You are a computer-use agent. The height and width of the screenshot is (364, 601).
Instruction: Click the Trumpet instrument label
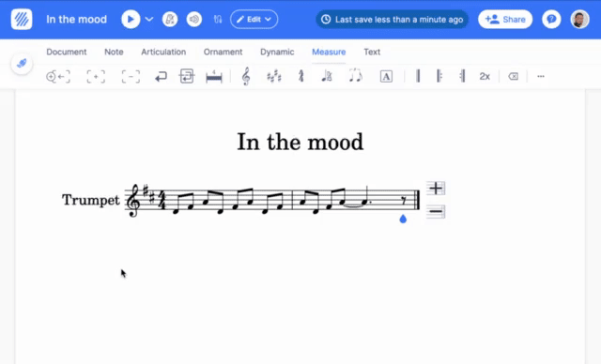[91, 200]
